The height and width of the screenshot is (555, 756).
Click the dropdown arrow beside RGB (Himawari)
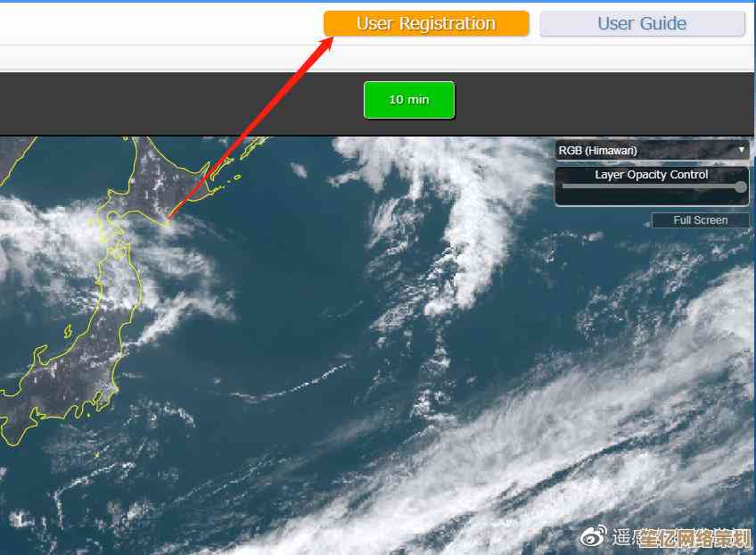[741, 150]
